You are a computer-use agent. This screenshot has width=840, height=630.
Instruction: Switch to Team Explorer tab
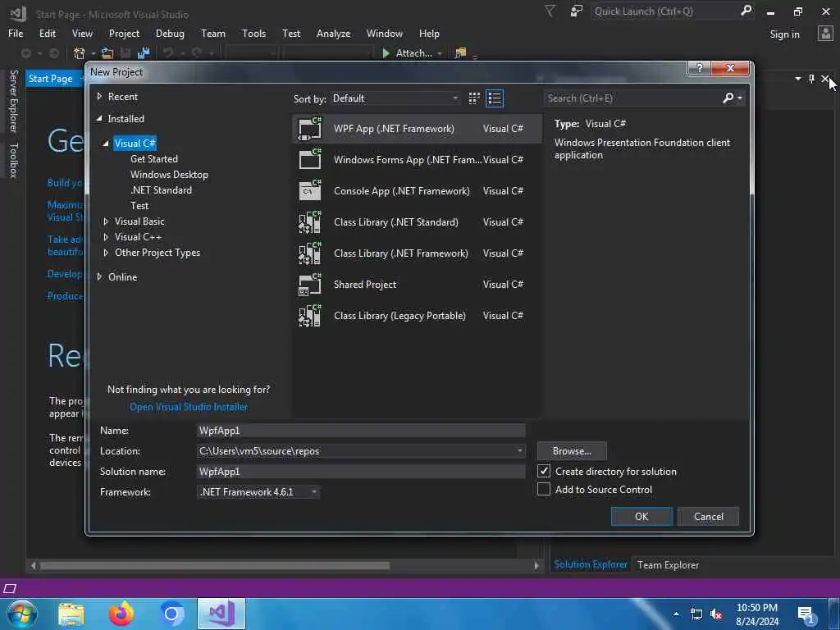[x=668, y=564]
